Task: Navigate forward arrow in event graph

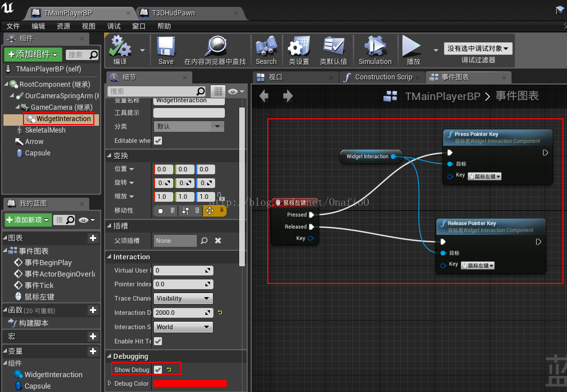Action: tap(288, 96)
